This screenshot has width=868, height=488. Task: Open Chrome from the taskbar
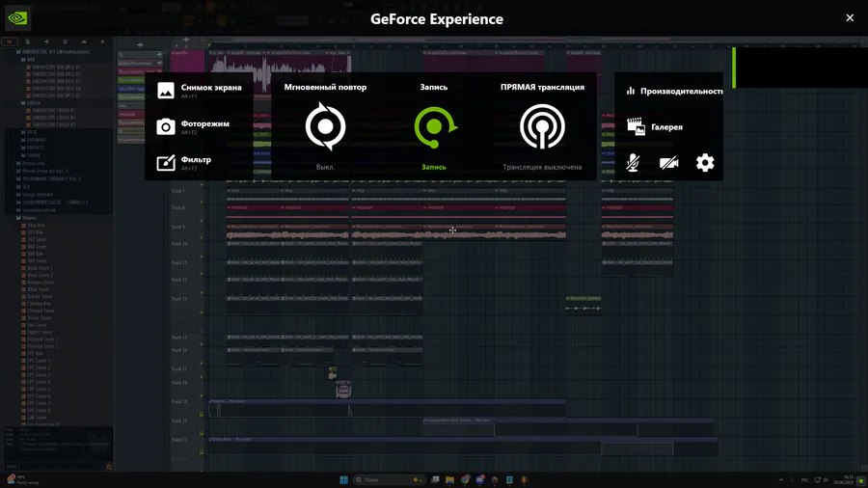click(465, 479)
